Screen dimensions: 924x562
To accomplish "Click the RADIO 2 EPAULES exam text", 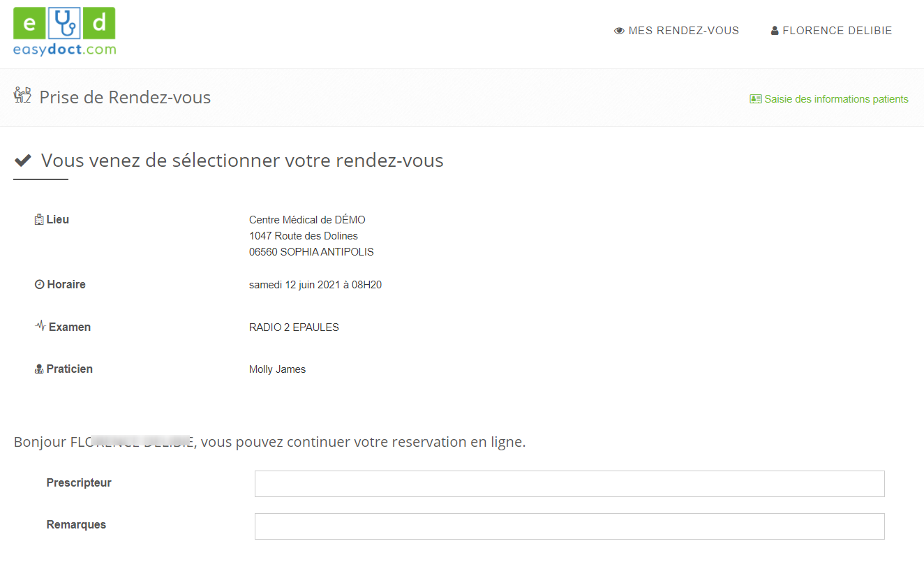I will tap(294, 327).
